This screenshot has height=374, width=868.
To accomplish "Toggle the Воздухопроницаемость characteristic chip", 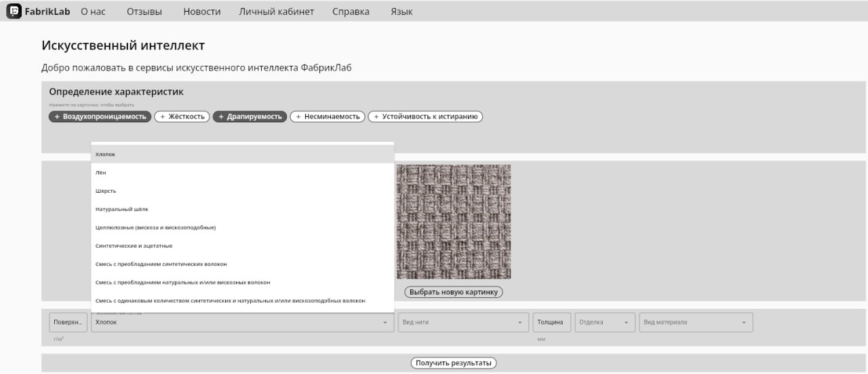I will click(x=100, y=117).
